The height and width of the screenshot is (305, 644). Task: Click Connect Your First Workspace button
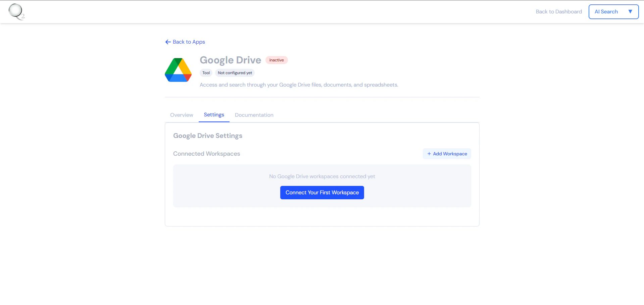pyautogui.click(x=322, y=193)
